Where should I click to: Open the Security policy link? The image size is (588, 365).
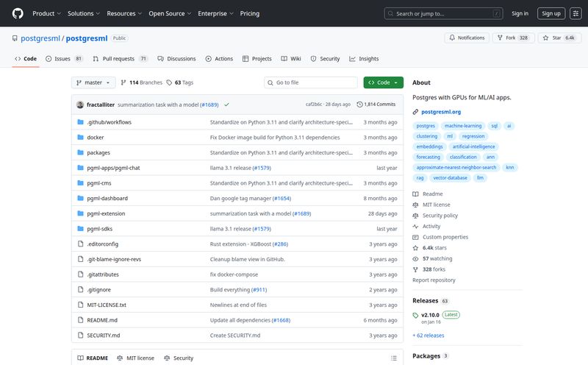tap(440, 216)
